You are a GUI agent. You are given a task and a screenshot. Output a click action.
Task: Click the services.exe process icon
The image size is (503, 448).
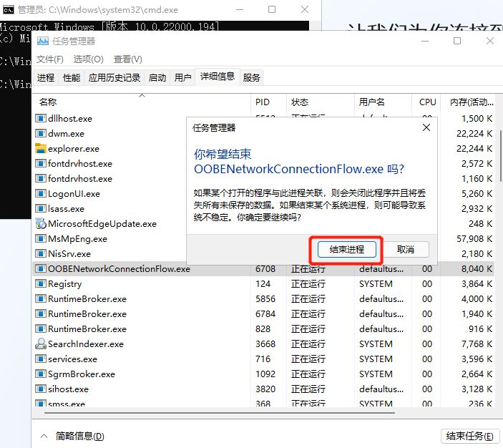point(40,359)
